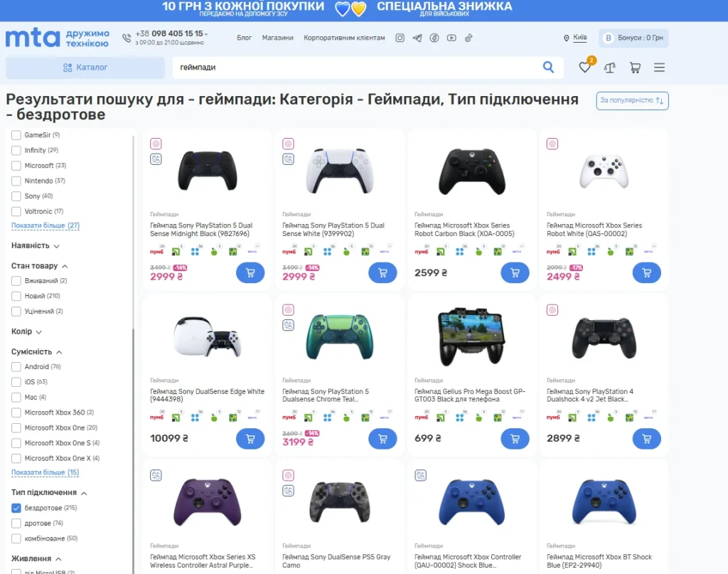Viewport: 728px width, 574px height.
Task: Check the Microsoft Xbox One compatibility filter
Action: 16,427
